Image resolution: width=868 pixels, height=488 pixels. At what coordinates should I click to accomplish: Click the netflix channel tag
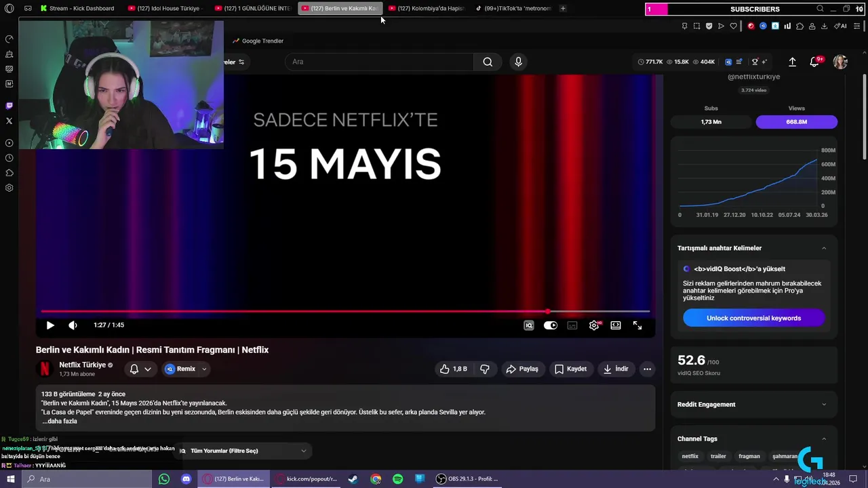coord(690,456)
